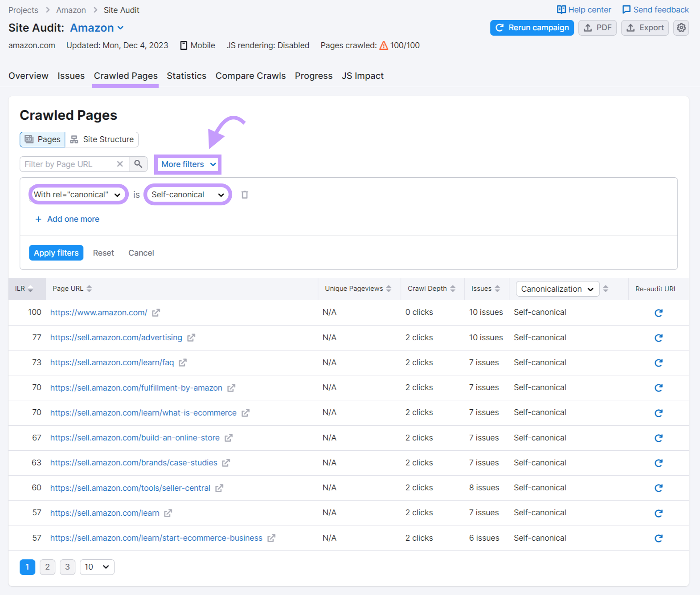Expand the More filters dropdown

[x=188, y=164]
